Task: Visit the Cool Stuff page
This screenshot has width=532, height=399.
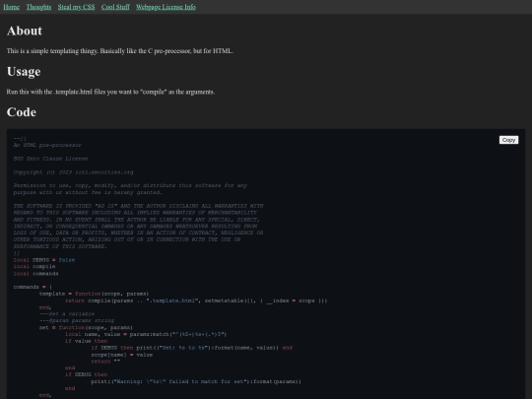Action: tap(115, 7)
